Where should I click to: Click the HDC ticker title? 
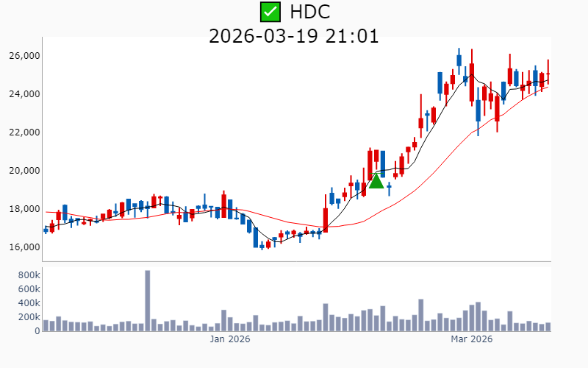pos(309,12)
